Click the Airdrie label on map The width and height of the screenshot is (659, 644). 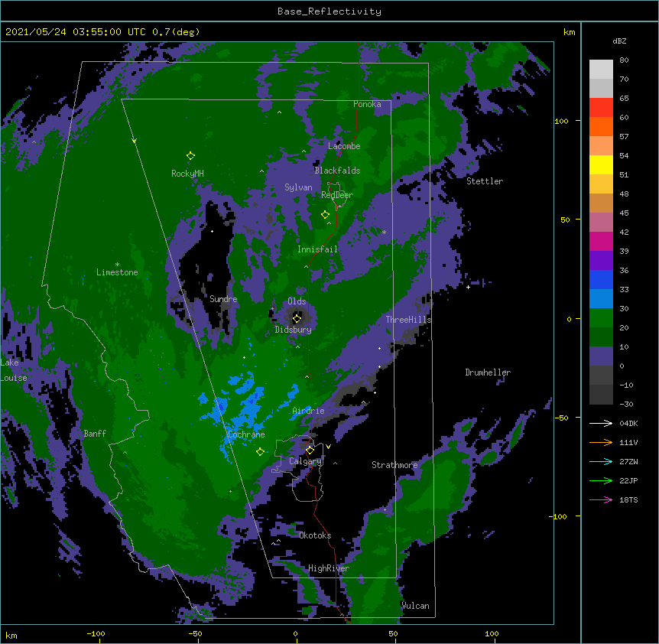[x=308, y=411]
